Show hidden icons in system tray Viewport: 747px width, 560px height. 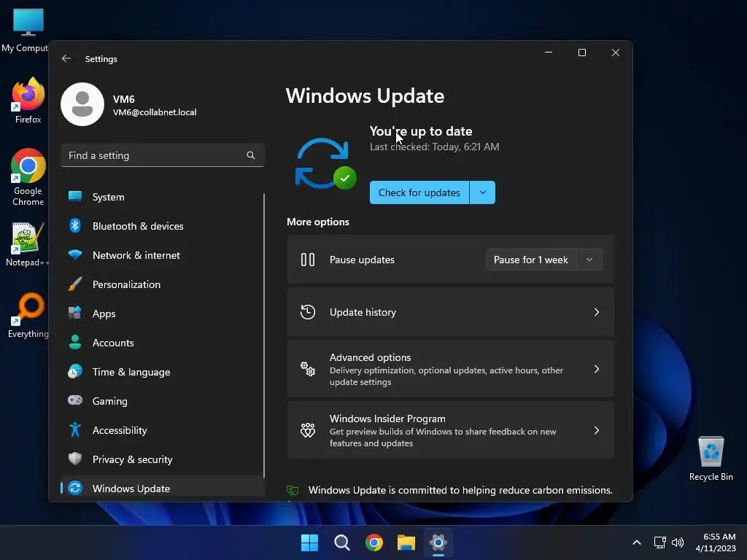[x=636, y=542]
